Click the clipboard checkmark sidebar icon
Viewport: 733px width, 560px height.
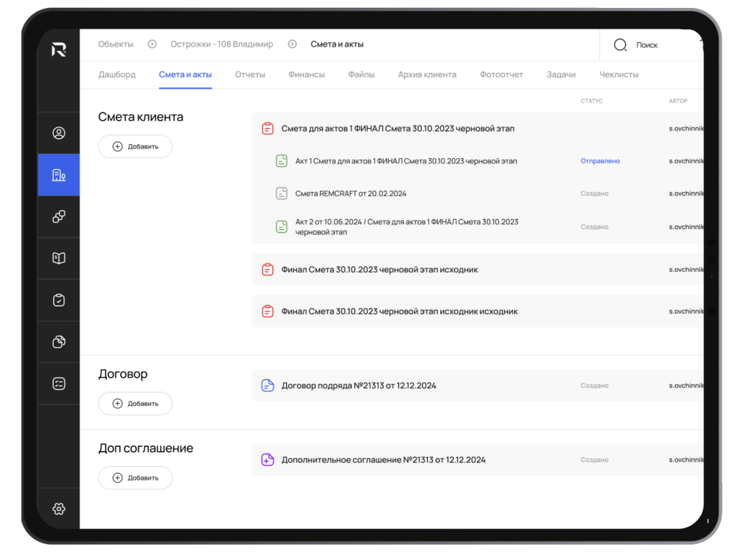point(59,301)
